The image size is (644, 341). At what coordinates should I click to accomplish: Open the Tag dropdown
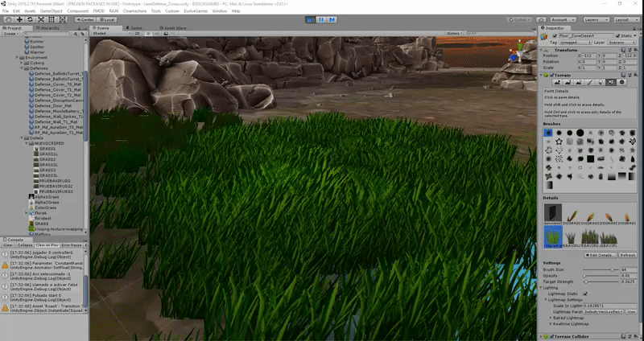click(x=575, y=43)
